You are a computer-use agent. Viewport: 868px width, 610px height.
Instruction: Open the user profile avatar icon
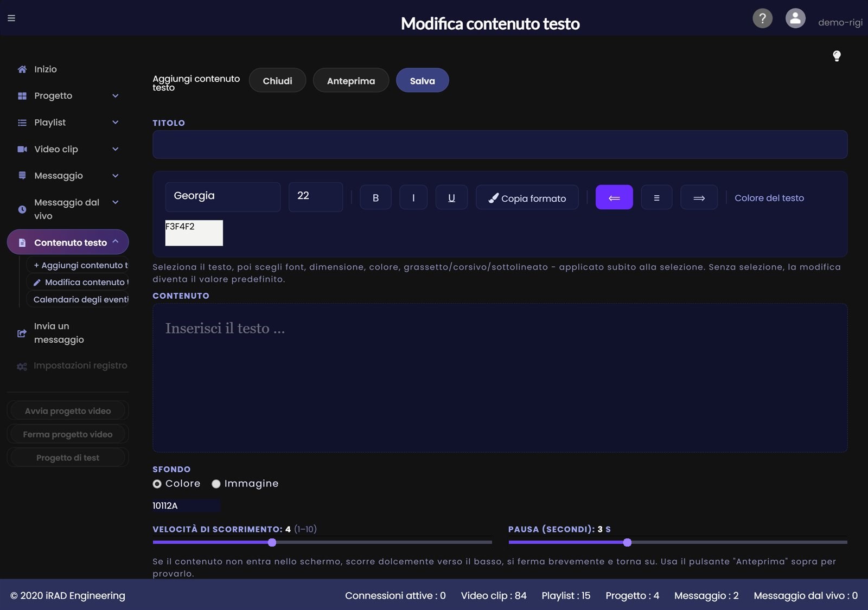[x=795, y=18]
